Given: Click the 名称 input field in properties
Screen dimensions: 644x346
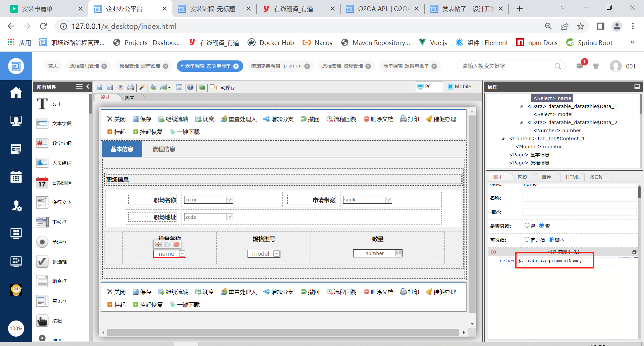Looking at the screenshot, I should [579, 198].
